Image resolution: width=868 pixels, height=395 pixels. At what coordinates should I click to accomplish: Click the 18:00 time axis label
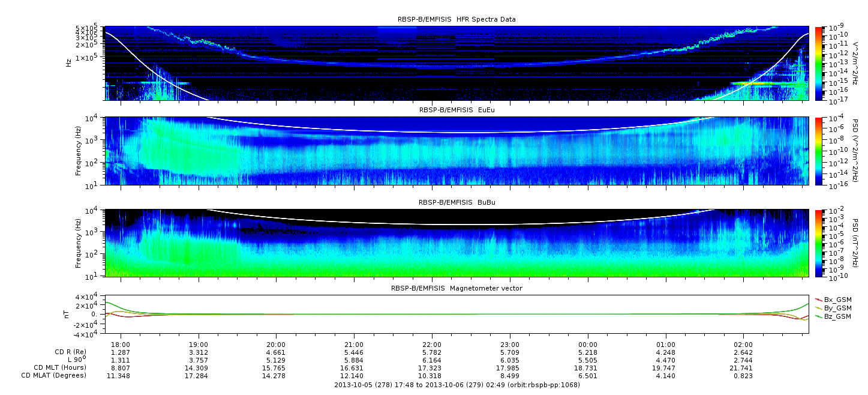pyautogui.click(x=121, y=345)
